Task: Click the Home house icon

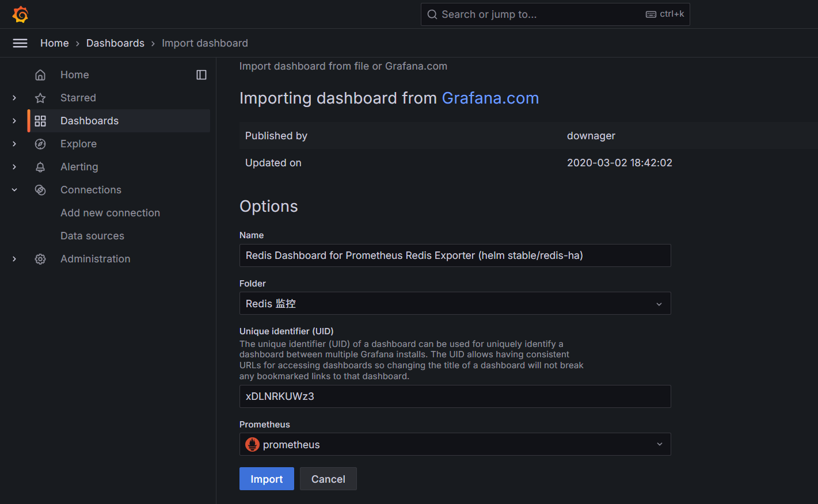Action: coord(40,75)
